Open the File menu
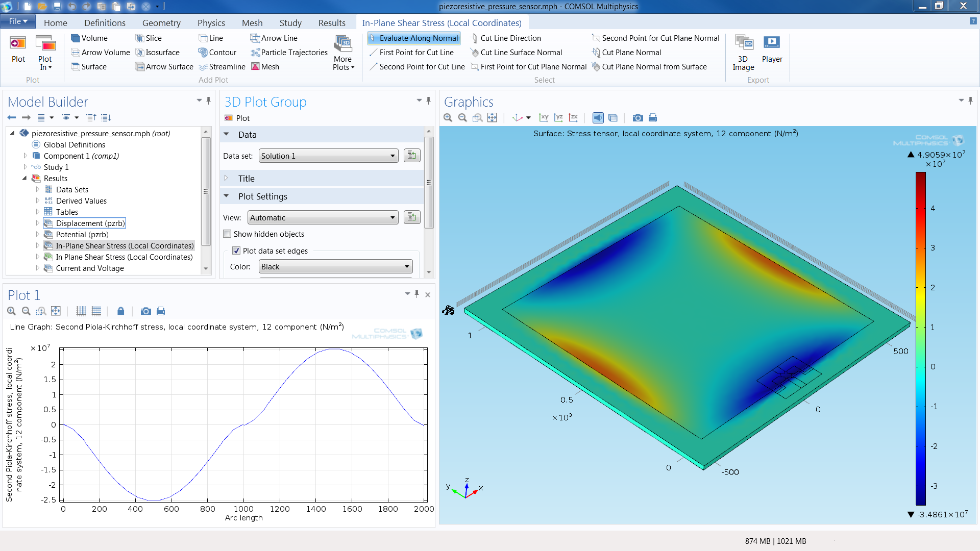Viewport: 980px width, 551px height. click(x=18, y=21)
